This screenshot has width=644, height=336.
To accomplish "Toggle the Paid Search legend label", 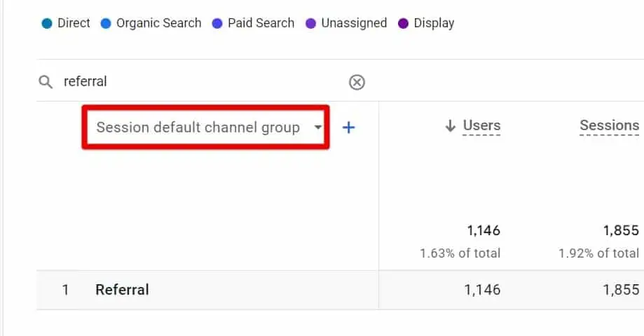I will [261, 23].
